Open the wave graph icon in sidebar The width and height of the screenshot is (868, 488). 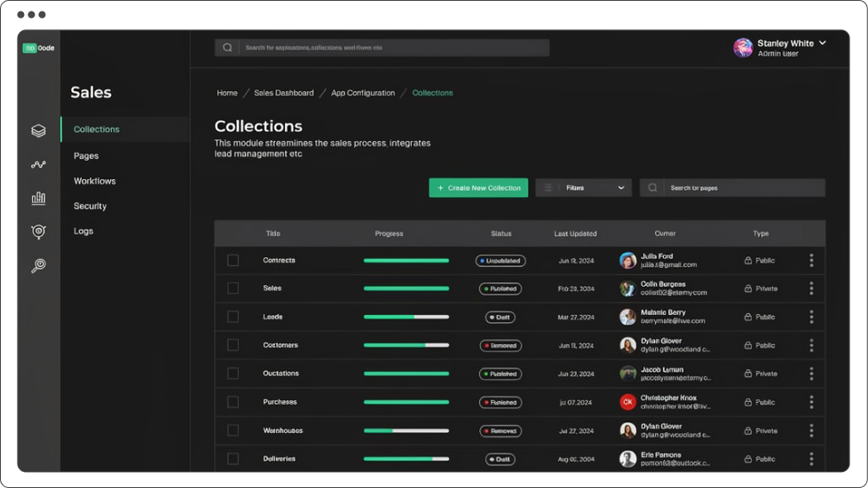(38, 164)
